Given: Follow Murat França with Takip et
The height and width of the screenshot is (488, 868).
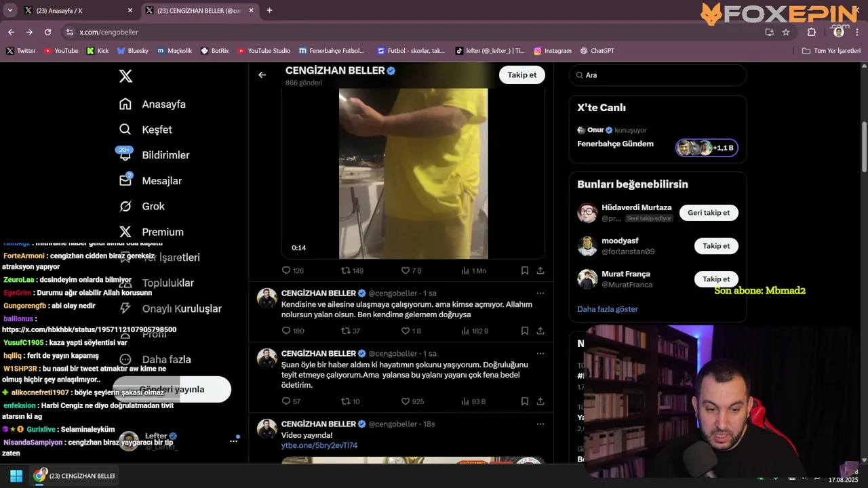Looking at the screenshot, I should (716, 279).
